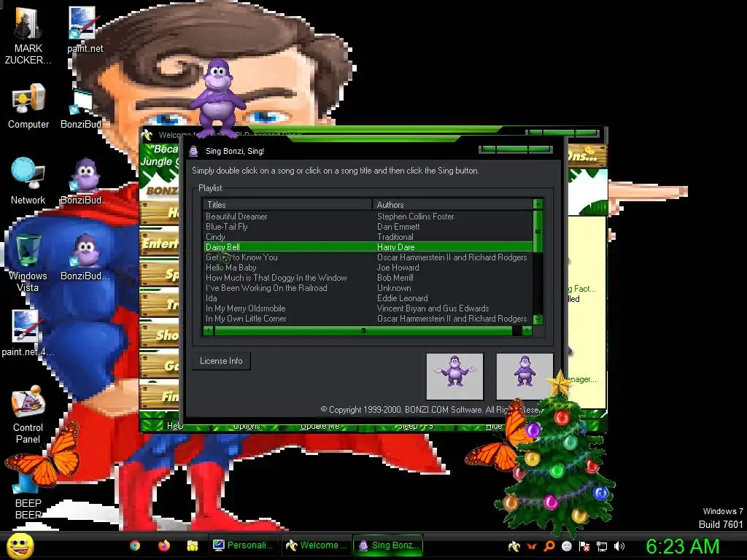The image size is (747, 560).
Task: Select the Windows Vista recycle bin icon
Action: click(28, 262)
